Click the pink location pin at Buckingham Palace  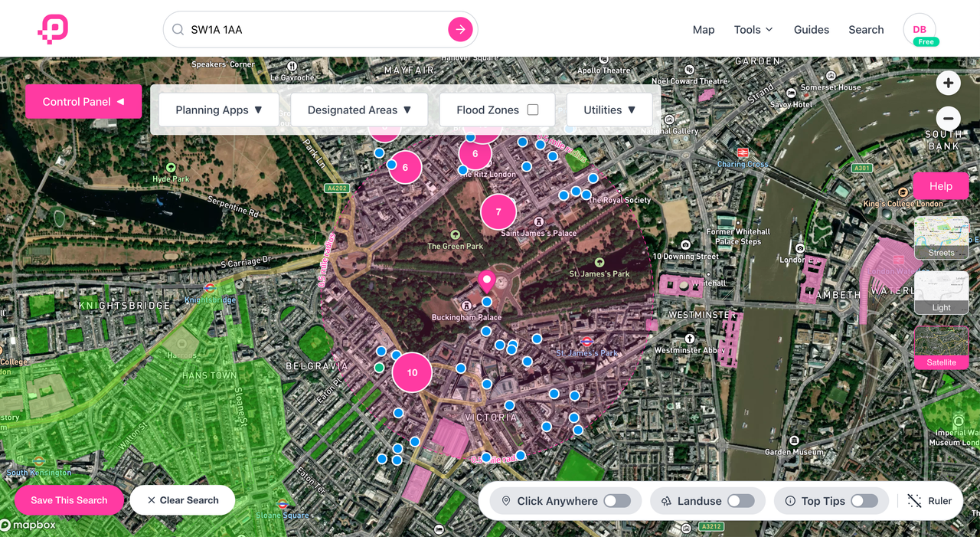click(486, 281)
